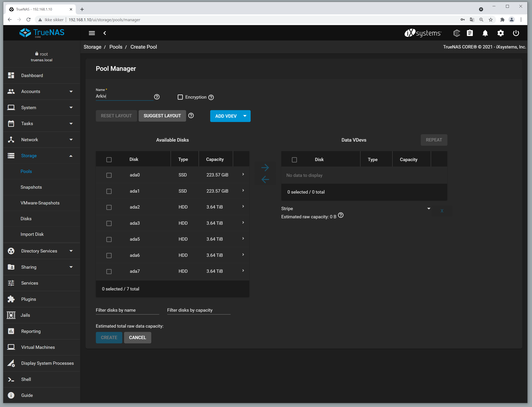Open the alerts bell icon
The height and width of the screenshot is (407, 532).
(x=485, y=33)
